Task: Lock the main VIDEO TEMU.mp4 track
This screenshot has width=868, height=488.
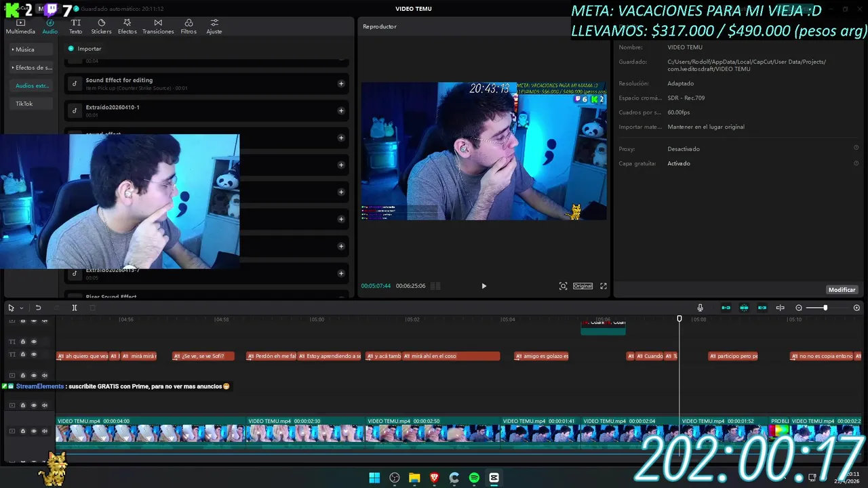Action: (22, 431)
